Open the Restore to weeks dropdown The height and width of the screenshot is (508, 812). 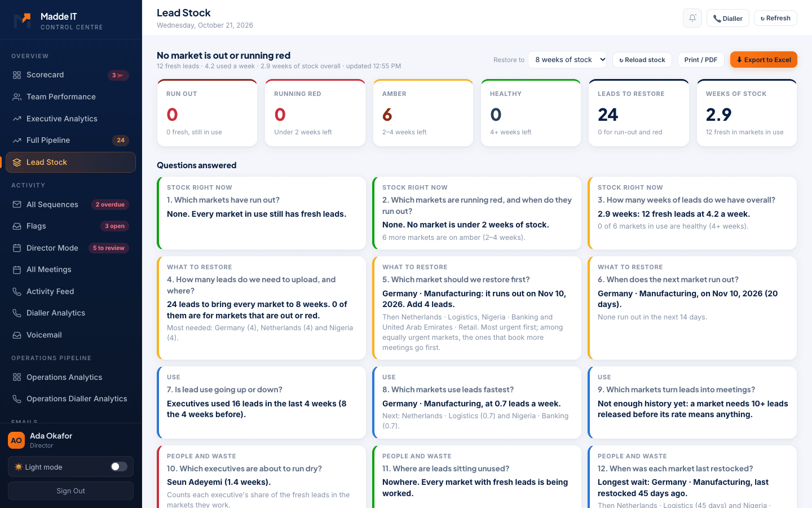point(567,60)
